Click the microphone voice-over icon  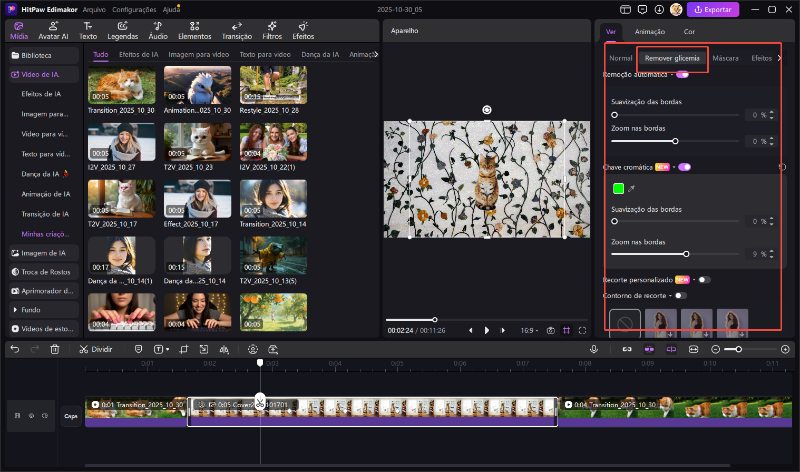coord(594,349)
